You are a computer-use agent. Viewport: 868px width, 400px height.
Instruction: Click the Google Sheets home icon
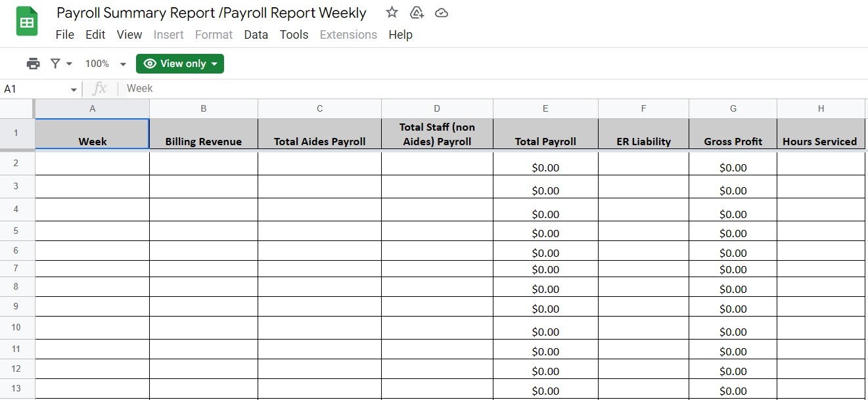(x=26, y=20)
